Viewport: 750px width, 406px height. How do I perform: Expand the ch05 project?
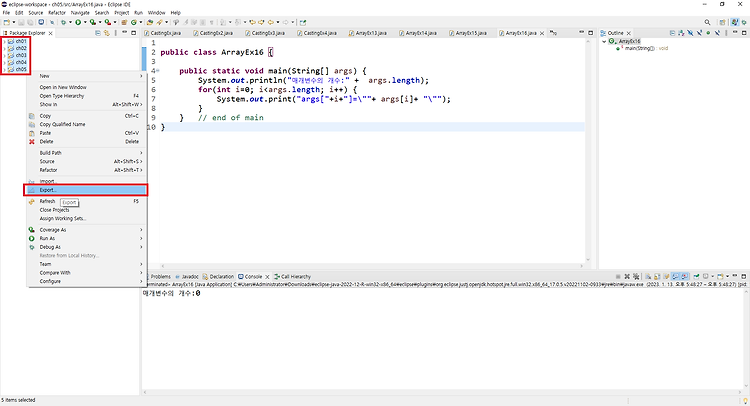click(4, 69)
